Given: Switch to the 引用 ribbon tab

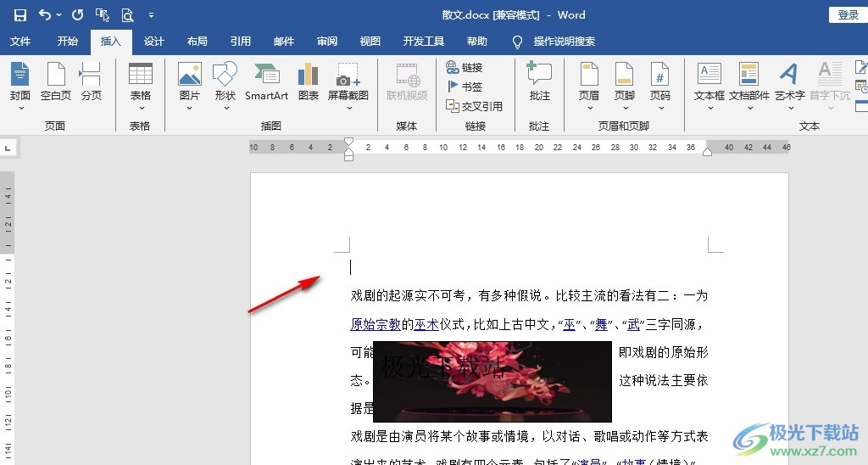Looking at the screenshot, I should 240,41.
